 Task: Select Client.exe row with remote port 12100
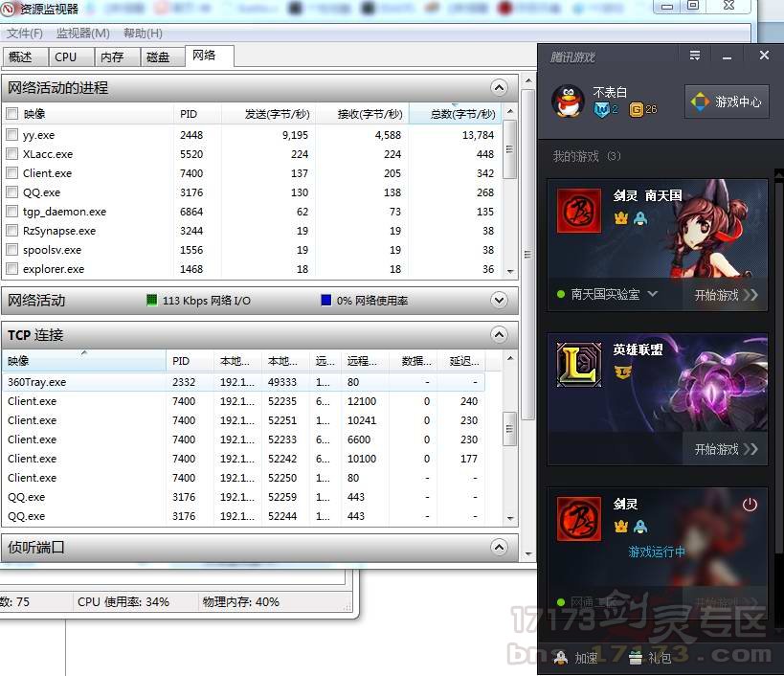click(243, 401)
